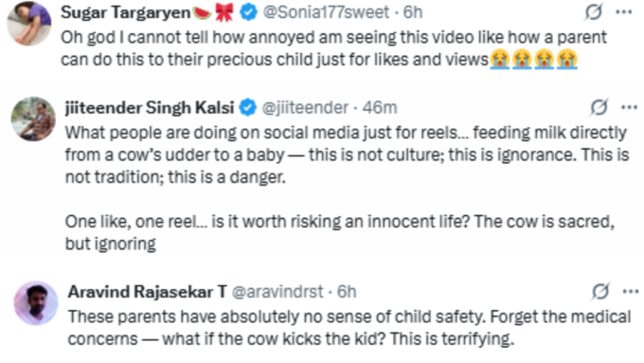Click verified badge next to jiiteender Singh Kalsi
This screenshot has width=644, height=363.
[x=248, y=108]
